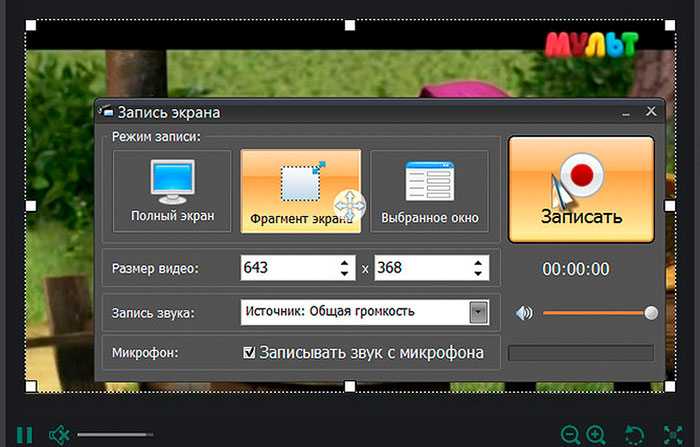
Task: Click the player volume slider bar
Action: click(x=115, y=434)
